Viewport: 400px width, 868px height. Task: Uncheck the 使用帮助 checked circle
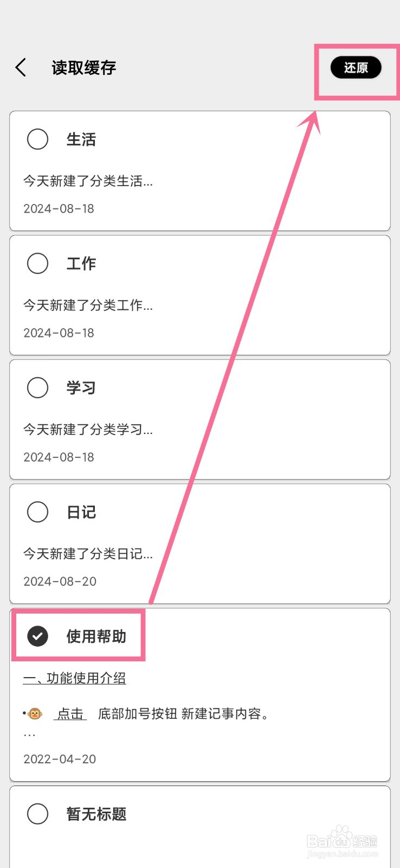pyautogui.click(x=38, y=636)
